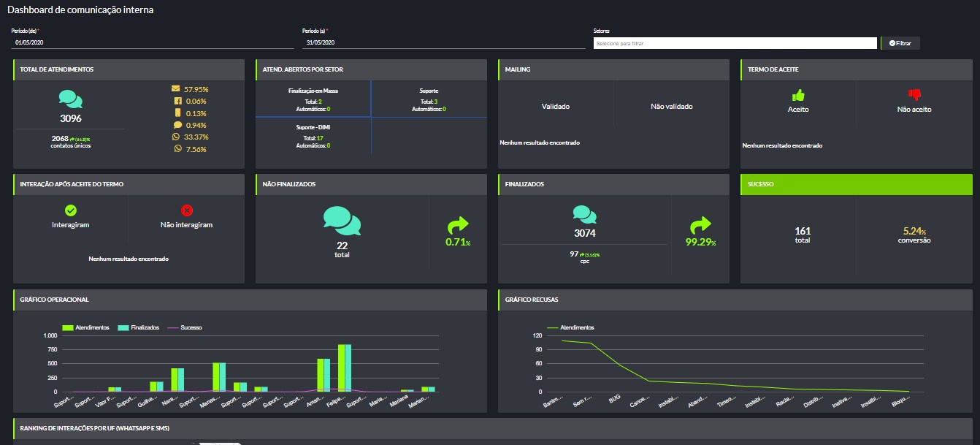Click the green SUCESSO card header
Screen dimensions: 980x445
tap(857, 184)
